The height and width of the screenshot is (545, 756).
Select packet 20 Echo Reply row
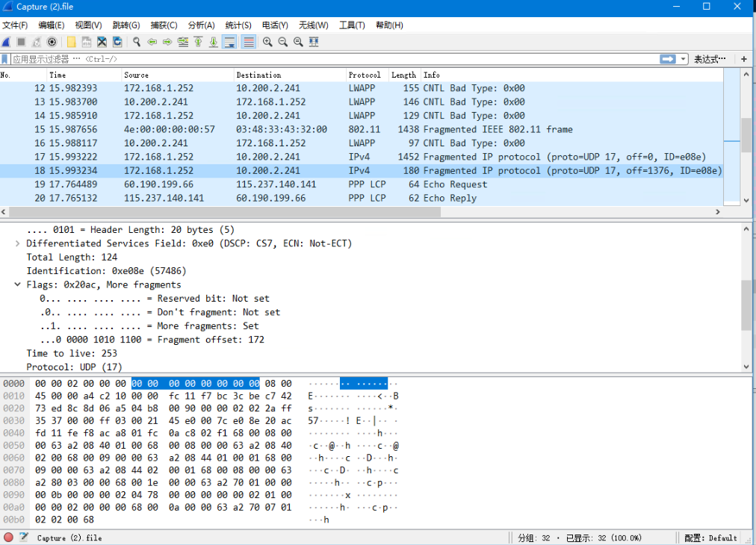point(362,198)
